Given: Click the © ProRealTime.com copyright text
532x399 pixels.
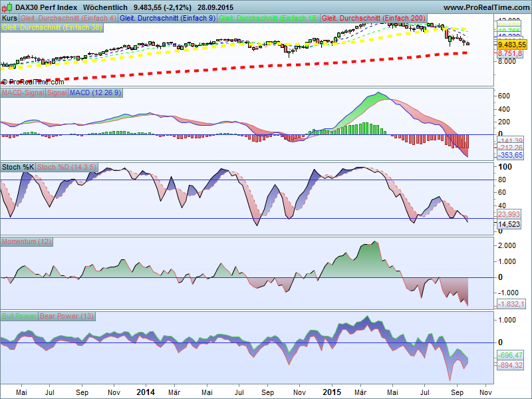Looking at the screenshot, I should (33, 82).
